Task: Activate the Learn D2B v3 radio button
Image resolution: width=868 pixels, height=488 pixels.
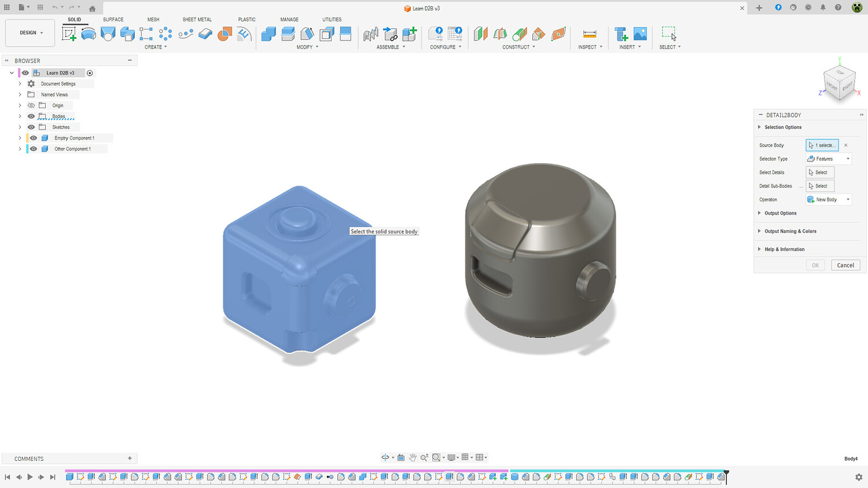Action: 90,73
